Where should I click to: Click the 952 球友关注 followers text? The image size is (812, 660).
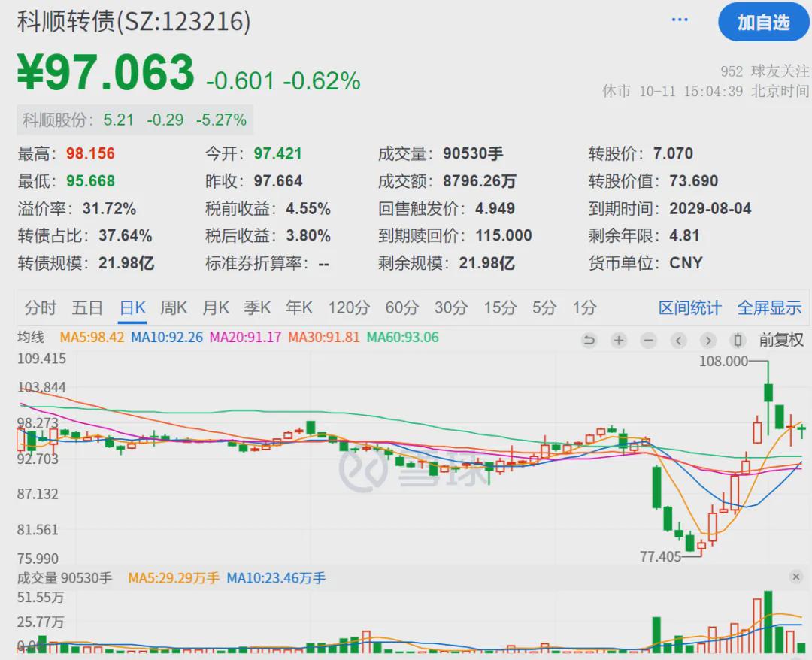(765, 71)
